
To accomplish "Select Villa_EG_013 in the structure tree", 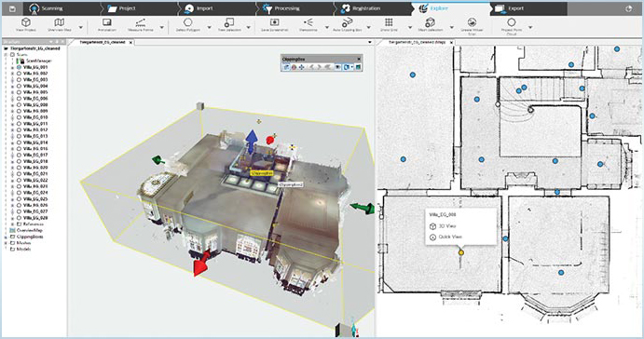I will (35, 136).
